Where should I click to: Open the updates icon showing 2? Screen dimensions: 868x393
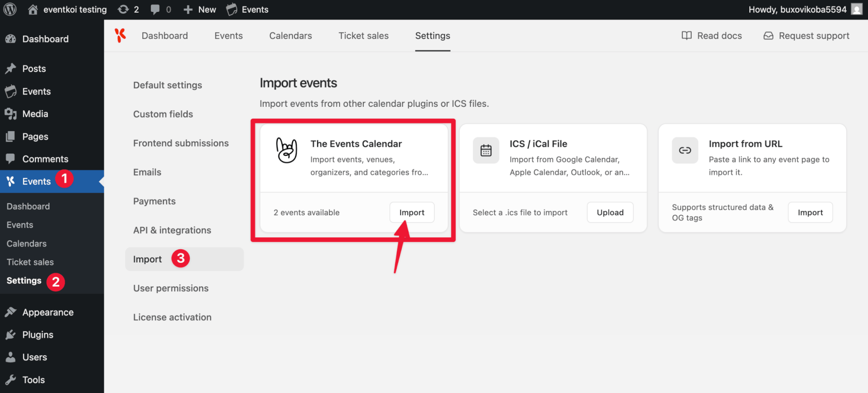128,9
